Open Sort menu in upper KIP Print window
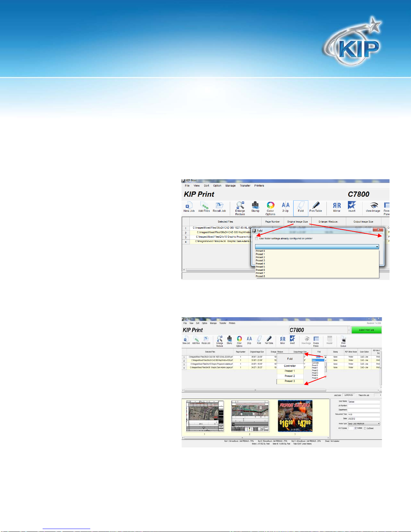The image size is (411, 532). tap(206, 186)
